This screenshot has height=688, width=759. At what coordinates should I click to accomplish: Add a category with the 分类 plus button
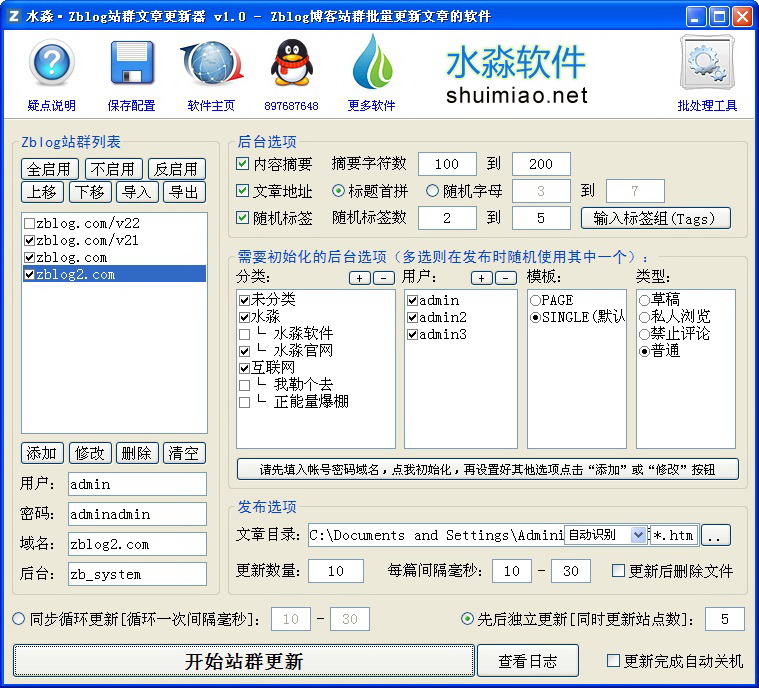[360, 278]
